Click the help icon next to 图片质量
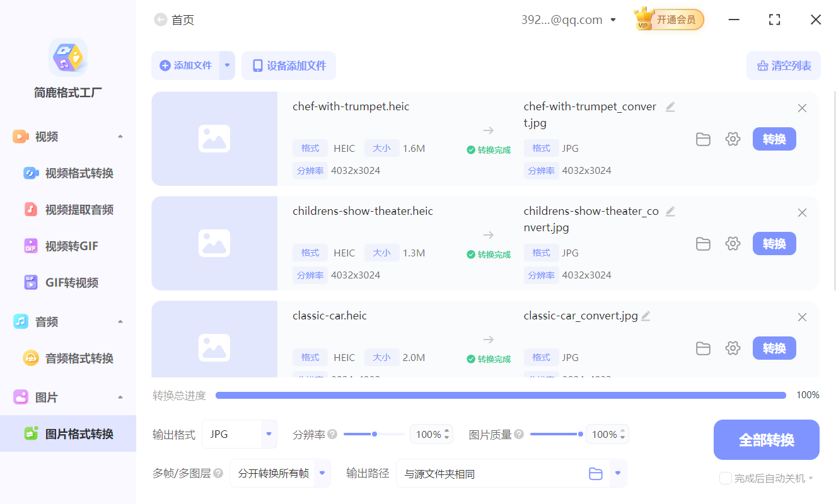836x504 pixels. (518, 433)
